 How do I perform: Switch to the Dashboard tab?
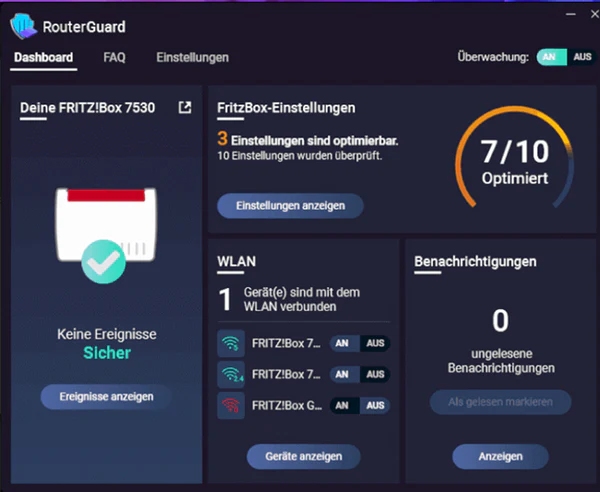44,58
